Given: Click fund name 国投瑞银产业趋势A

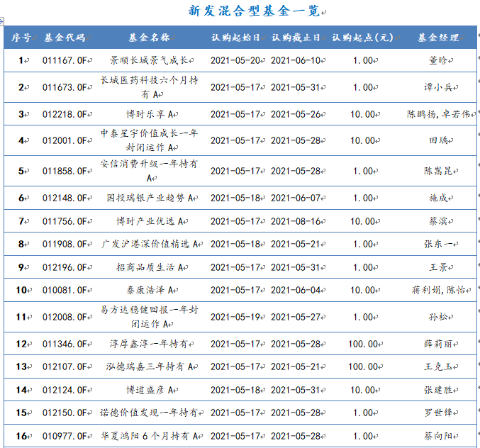Looking at the screenshot, I should pos(150,198).
